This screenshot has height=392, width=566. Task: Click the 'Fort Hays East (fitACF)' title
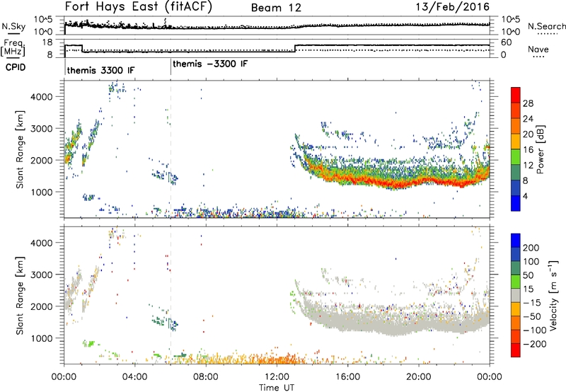pyautogui.click(x=138, y=6)
